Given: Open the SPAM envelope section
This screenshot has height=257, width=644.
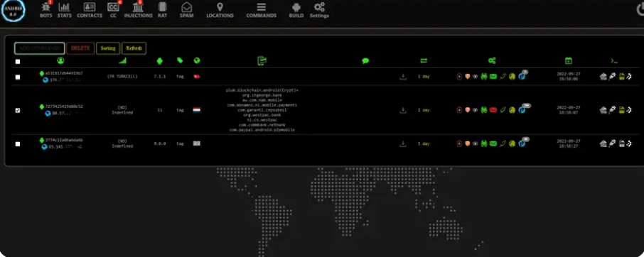Looking at the screenshot, I should pyautogui.click(x=186, y=10).
